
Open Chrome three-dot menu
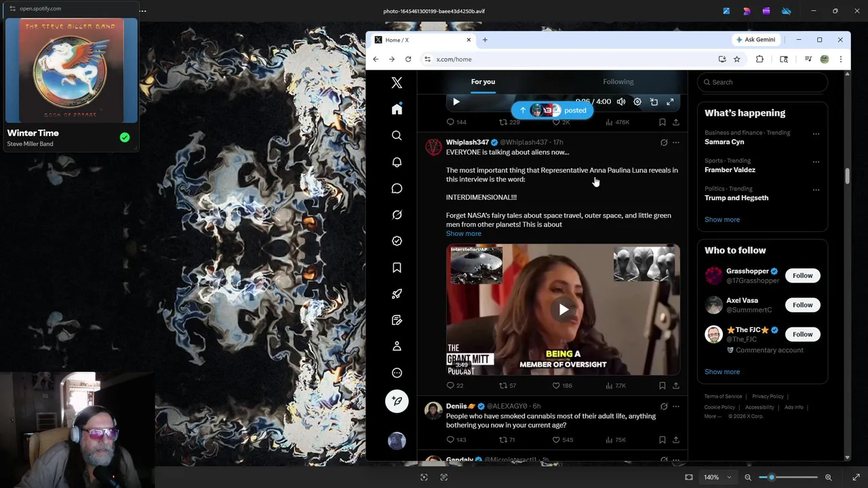click(x=840, y=59)
